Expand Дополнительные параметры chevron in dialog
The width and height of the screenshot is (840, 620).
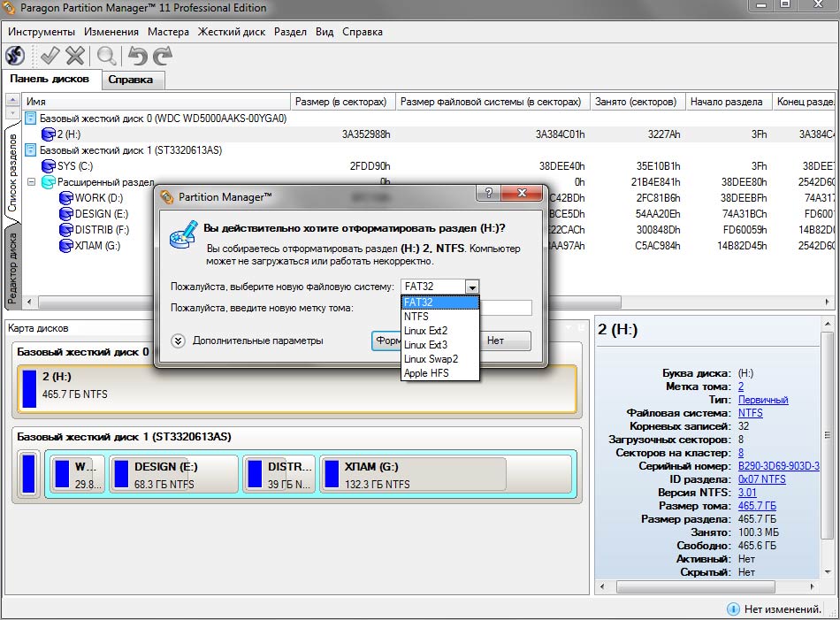point(179,341)
